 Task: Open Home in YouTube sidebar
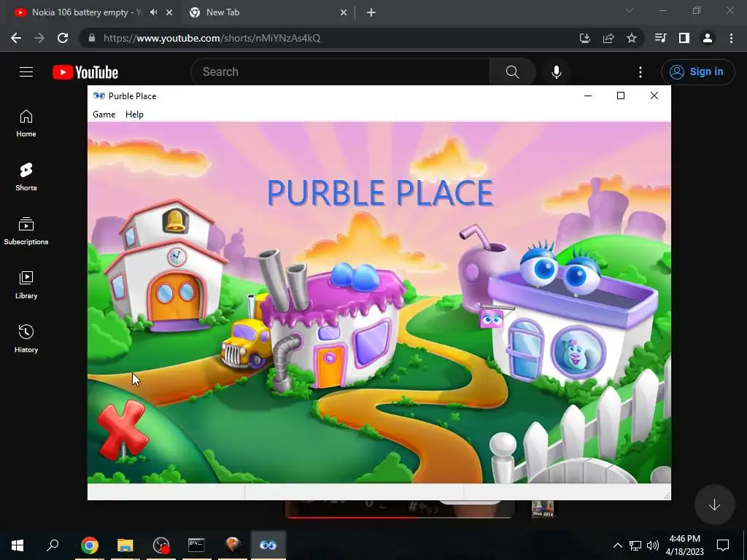(26, 123)
